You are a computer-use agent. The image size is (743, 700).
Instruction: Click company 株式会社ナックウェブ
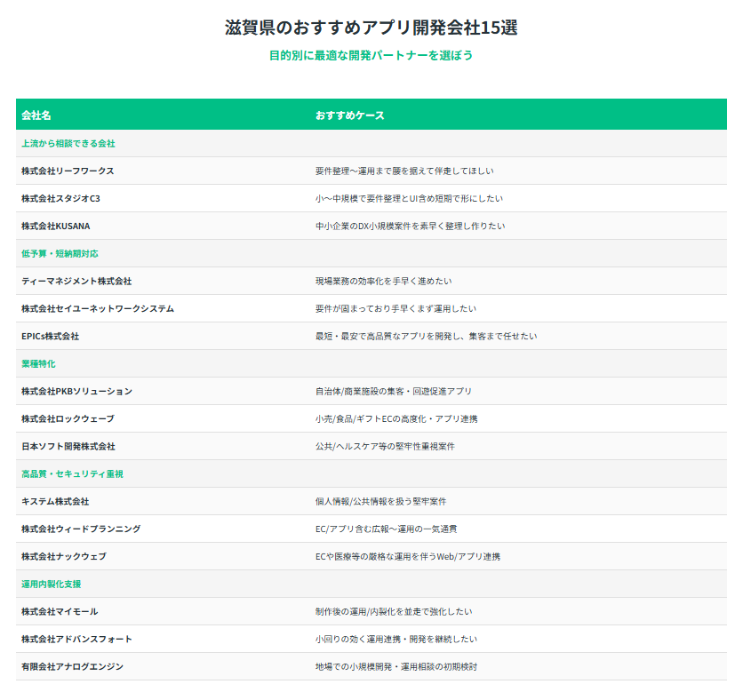[64, 556]
